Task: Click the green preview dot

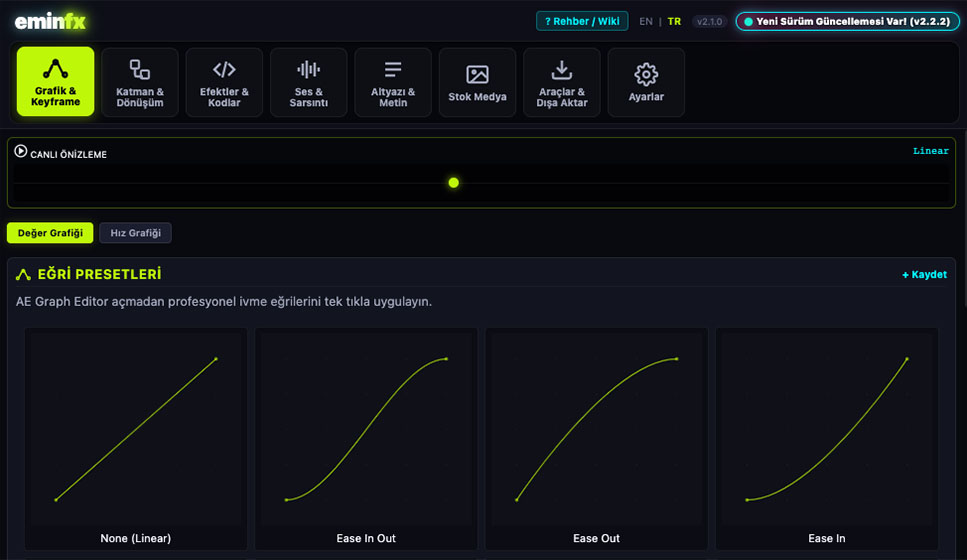Action: point(453,183)
